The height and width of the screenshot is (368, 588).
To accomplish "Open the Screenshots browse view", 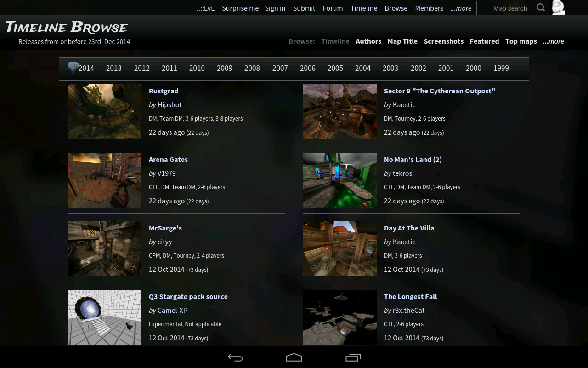I will click(x=443, y=41).
